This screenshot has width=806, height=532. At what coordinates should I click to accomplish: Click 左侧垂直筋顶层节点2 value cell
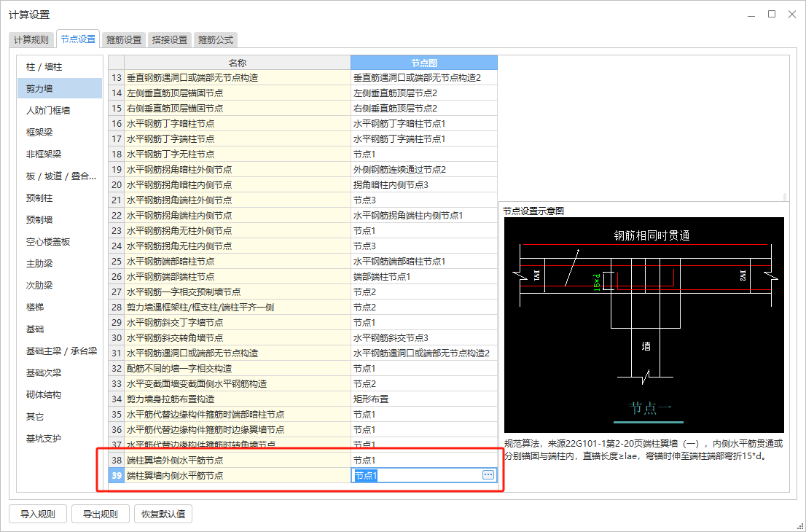tap(424, 93)
